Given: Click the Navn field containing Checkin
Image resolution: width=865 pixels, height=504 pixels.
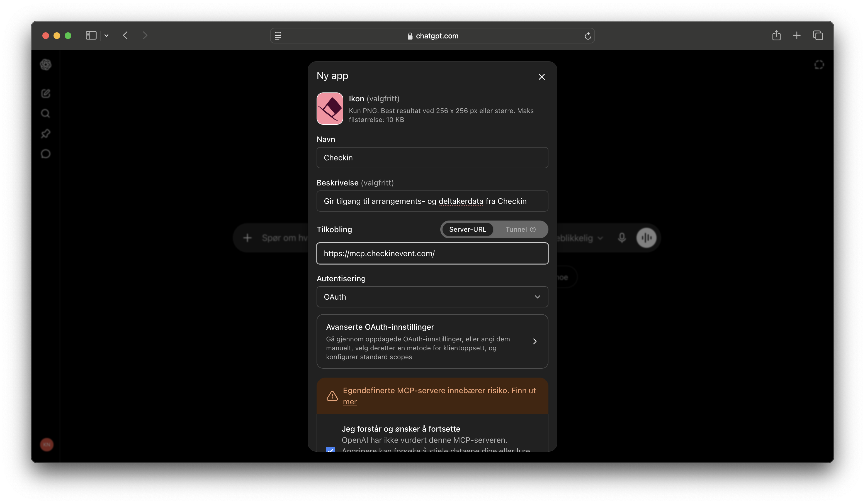Looking at the screenshot, I should [x=432, y=158].
